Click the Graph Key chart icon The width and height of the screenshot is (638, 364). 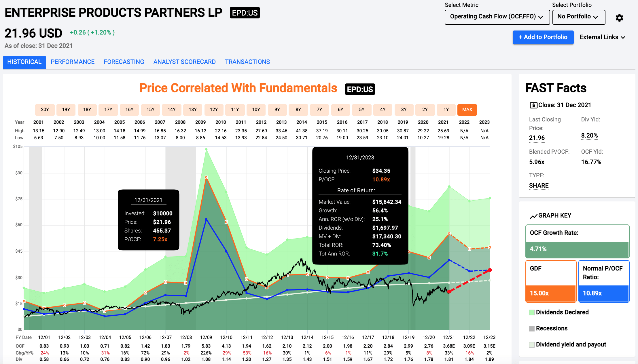point(533,216)
